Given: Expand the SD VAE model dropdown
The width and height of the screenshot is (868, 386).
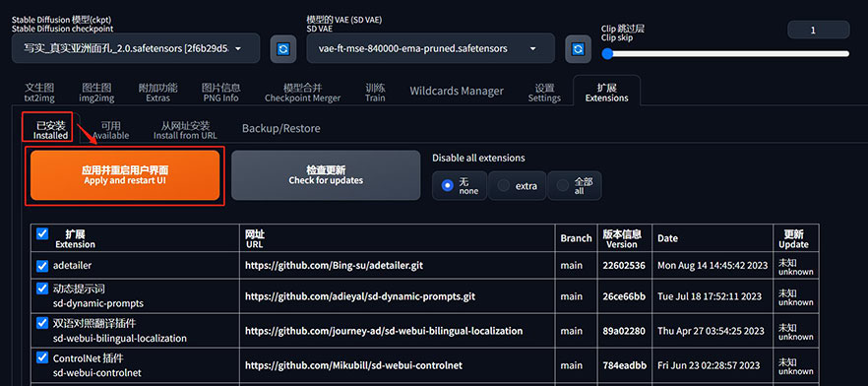Looking at the screenshot, I should coord(431,48).
